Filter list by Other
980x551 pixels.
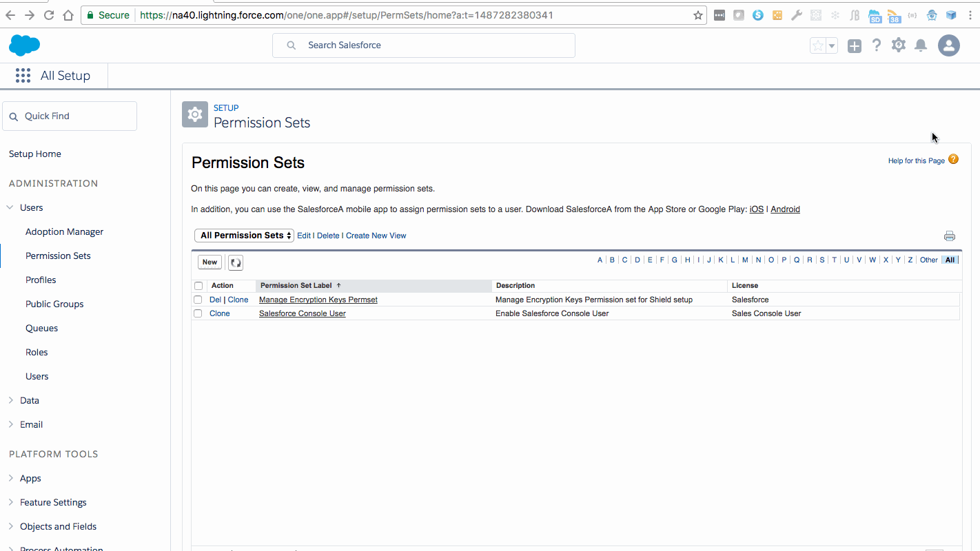point(929,260)
